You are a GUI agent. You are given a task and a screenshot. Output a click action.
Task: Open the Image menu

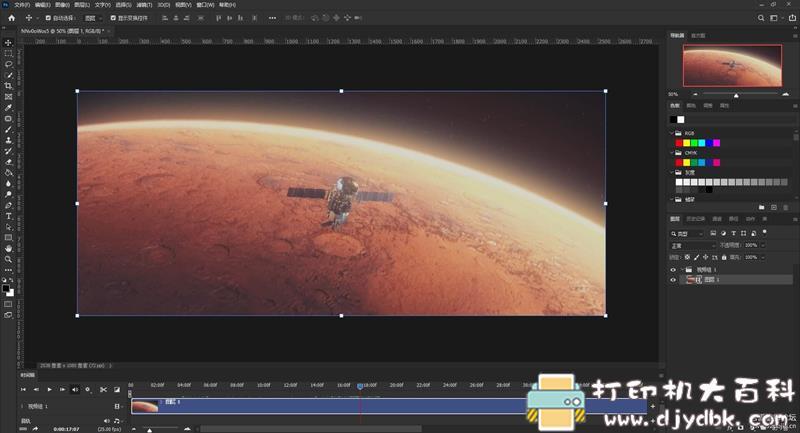[62, 5]
